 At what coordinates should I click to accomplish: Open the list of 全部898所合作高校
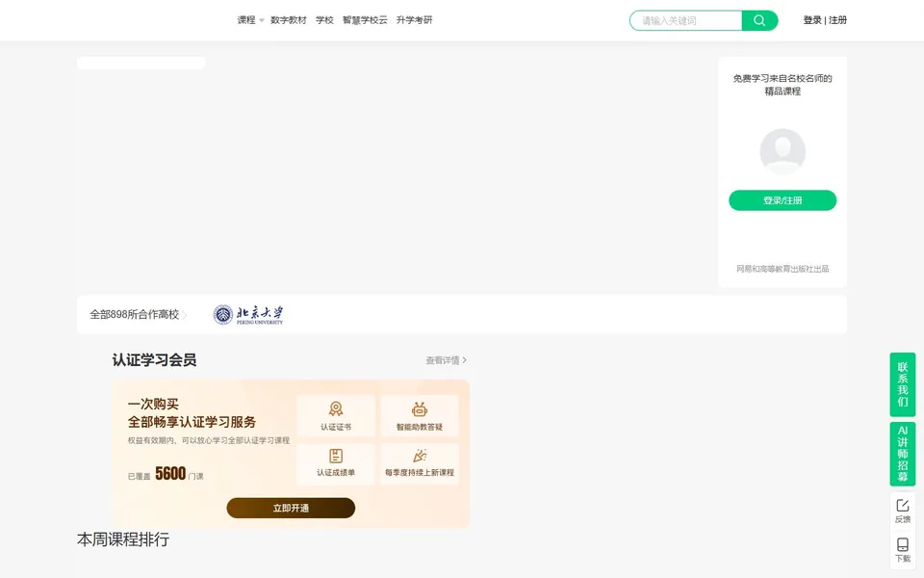[138, 314]
